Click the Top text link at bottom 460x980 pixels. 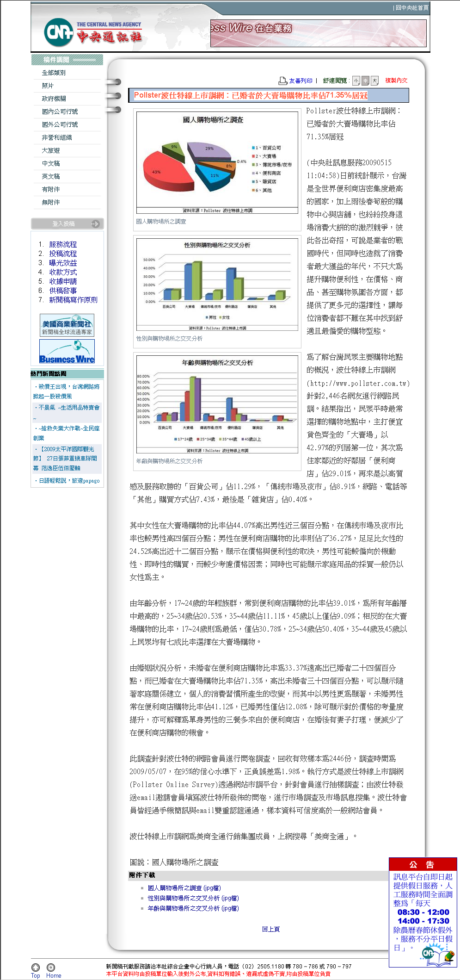tap(36, 975)
